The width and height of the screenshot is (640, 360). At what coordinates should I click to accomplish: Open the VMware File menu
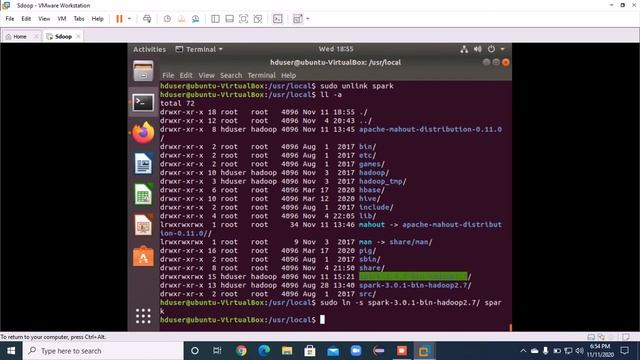pos(10,19)
